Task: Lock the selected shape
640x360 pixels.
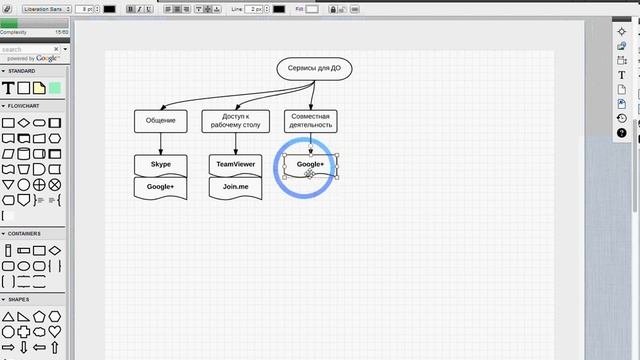Action: (333, 9)
